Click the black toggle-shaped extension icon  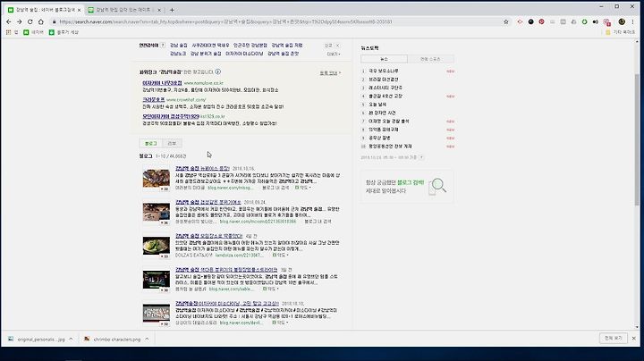click(x=595, y=21)
